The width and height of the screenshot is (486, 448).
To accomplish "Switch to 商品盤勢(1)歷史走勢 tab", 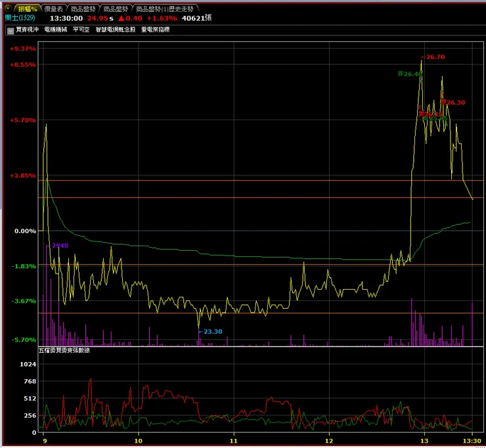I will pos(165,9).
